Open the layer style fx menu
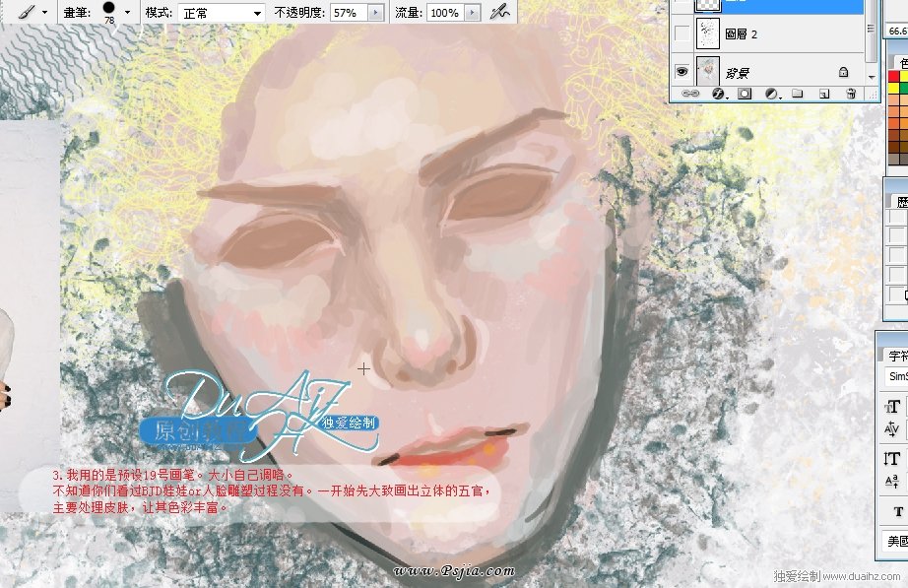The height and width of the screenshot is (588, 908). pyautogui.click(x=718, y=95)
